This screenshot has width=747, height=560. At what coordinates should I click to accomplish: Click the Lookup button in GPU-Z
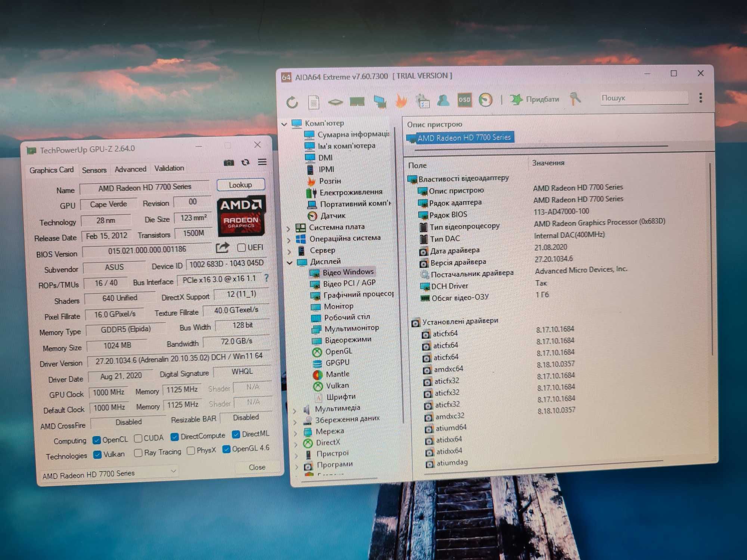click(x=241, y=185)
